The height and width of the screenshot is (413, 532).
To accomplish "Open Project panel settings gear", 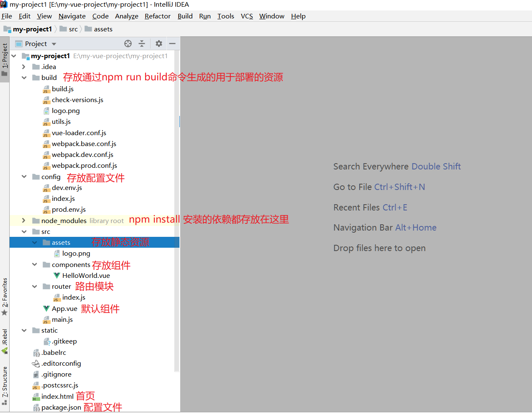I will [159, 44].
